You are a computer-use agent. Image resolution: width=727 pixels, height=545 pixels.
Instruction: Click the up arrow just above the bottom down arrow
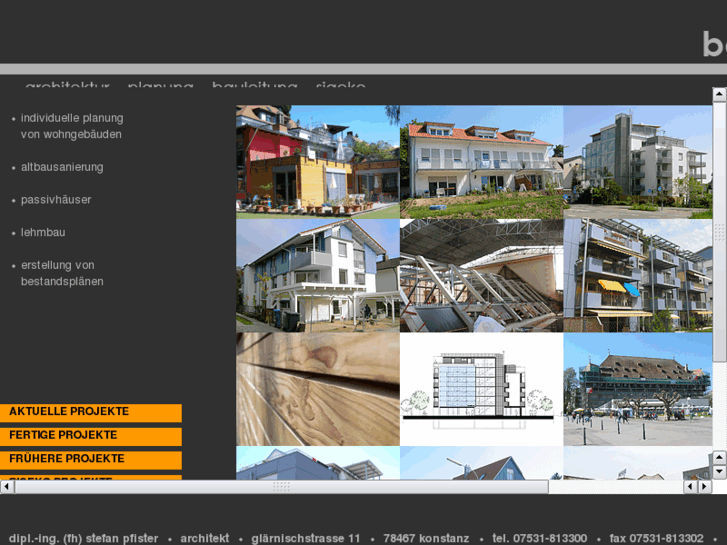click(719, 458)
